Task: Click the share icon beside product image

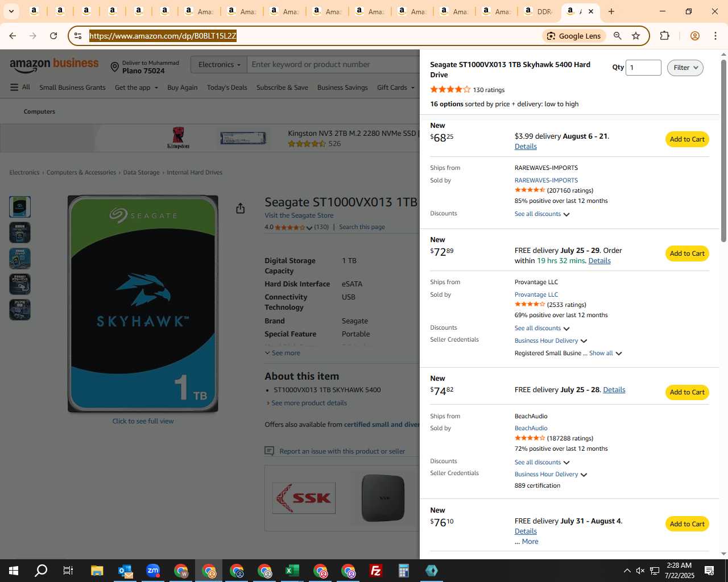Action: click(241, 209)
